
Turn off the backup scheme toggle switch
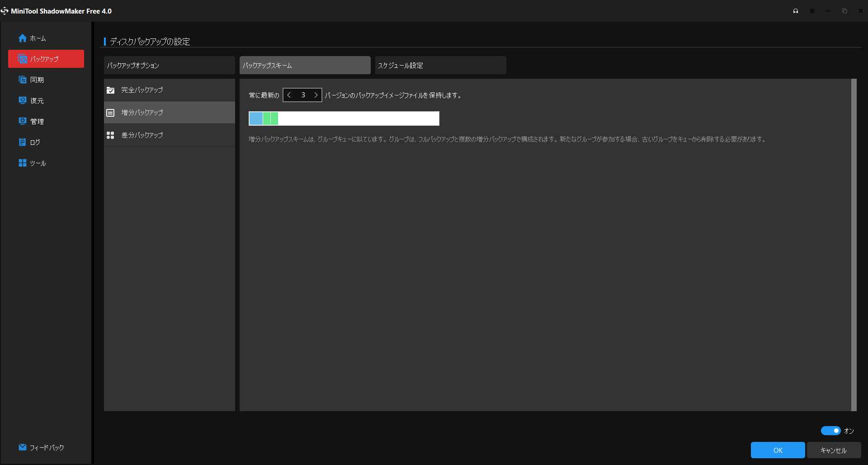[830, 431]
